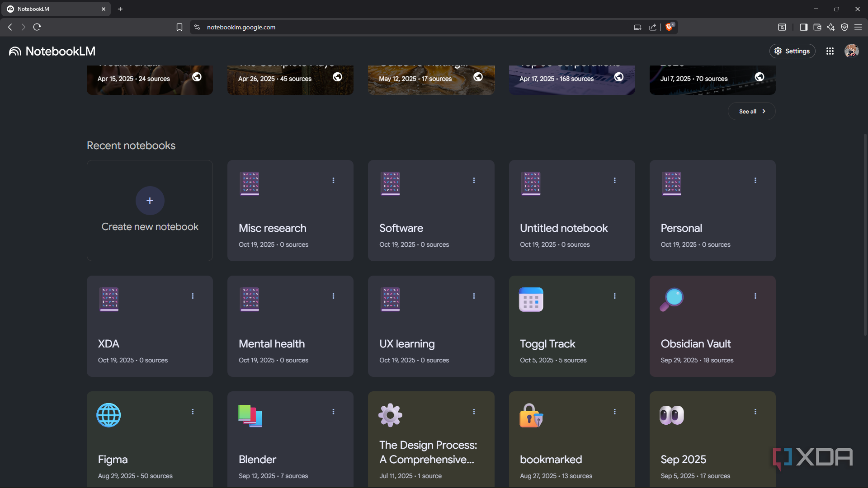Click the NotebookLM logo icon

(x=15, y=52)
